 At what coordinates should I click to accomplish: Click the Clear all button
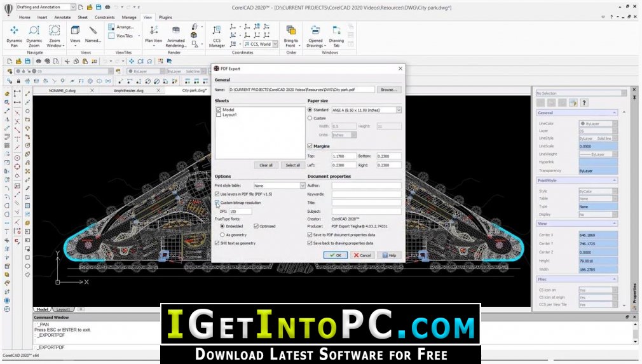pos(266,165)
